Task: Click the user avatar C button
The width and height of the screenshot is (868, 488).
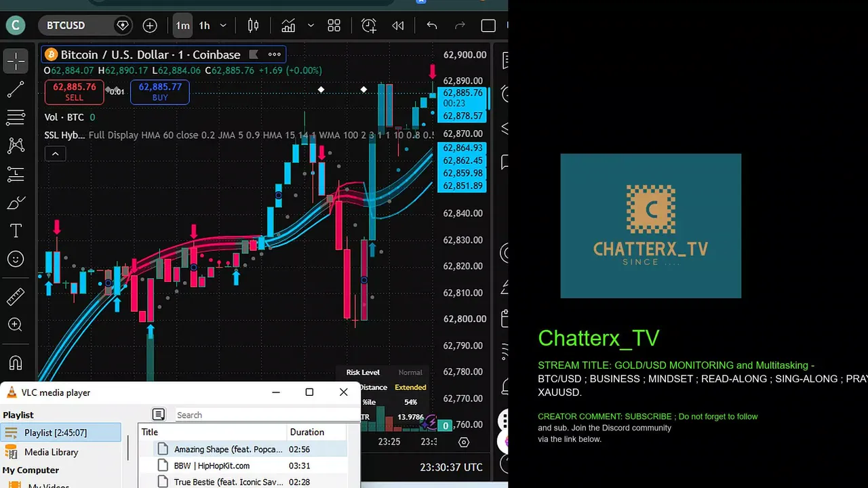Action: 15,26
